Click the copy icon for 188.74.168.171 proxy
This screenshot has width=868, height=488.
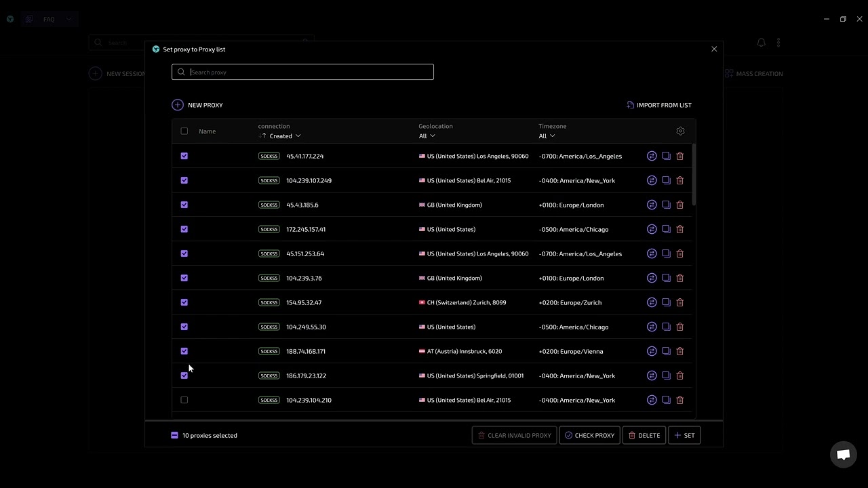click(x=666, y=351)
